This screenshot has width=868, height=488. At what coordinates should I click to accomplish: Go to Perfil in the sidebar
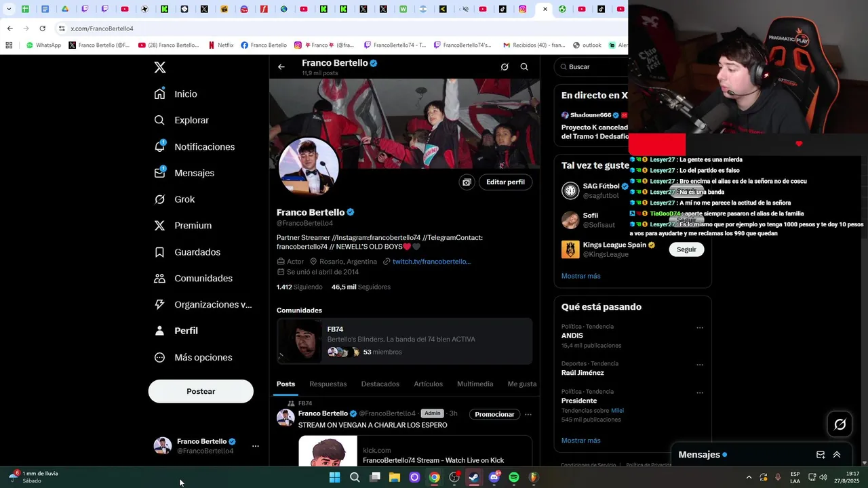click(176, 331)
